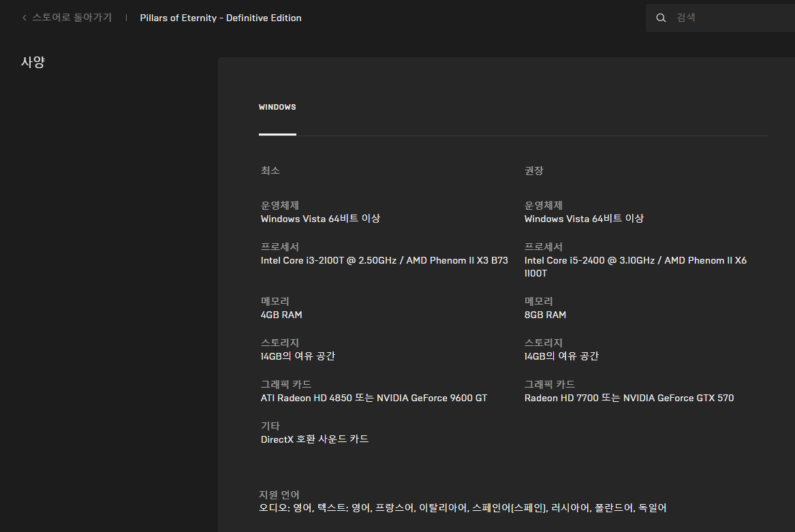Click Pillars of Eternity - Definitive Edition title
The image size is (795, 532).
point(221,18)
